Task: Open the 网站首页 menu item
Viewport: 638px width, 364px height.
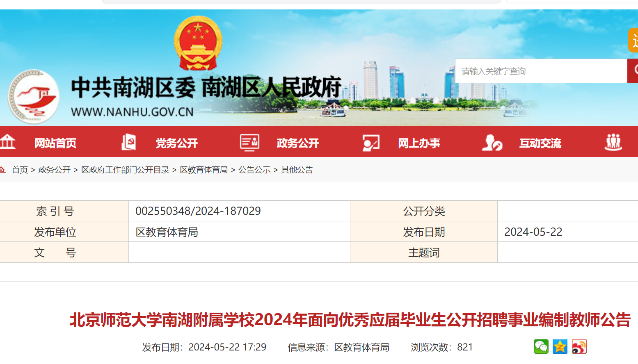Action: [55, 143]
